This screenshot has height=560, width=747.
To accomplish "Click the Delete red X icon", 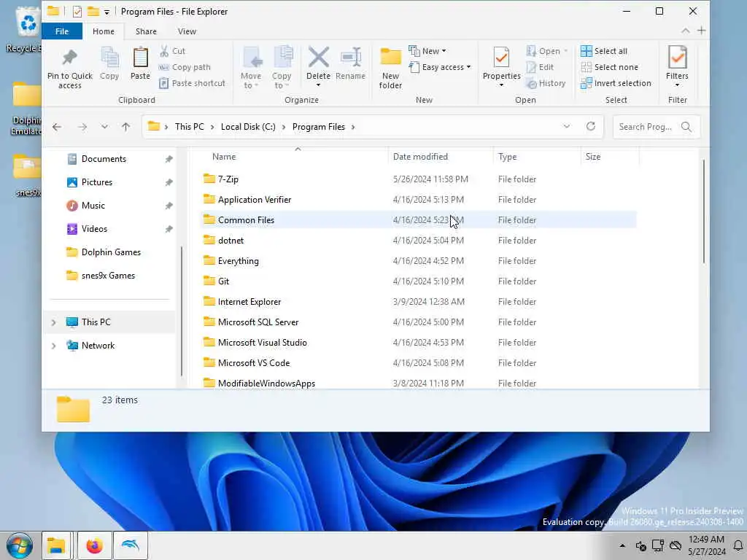I will click(x=318, y=57).
